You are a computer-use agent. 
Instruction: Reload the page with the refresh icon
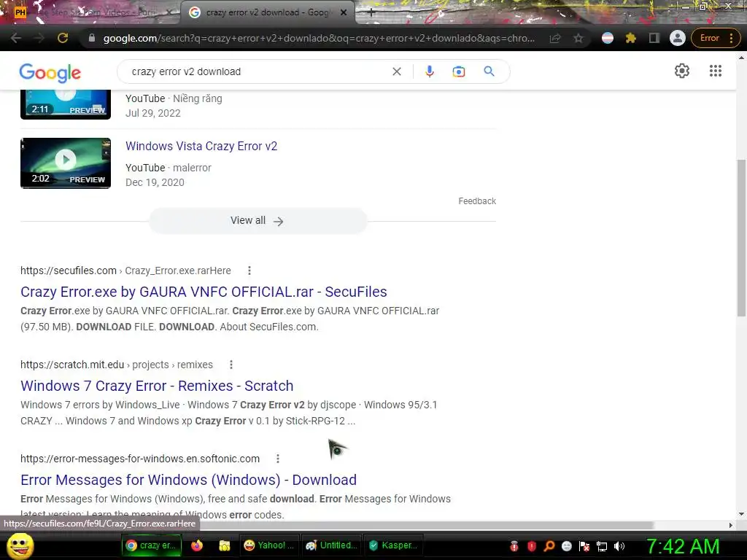click(63, 38)
